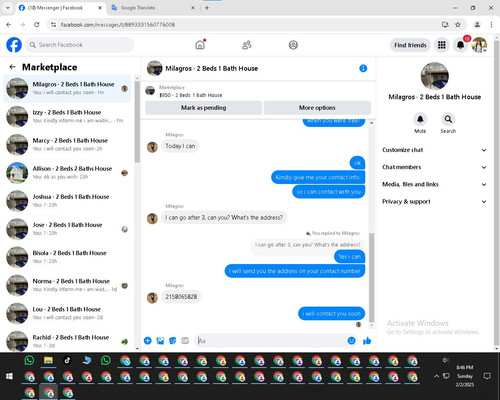Open the Chrome tab search dropdown

[x=8, y=8]
